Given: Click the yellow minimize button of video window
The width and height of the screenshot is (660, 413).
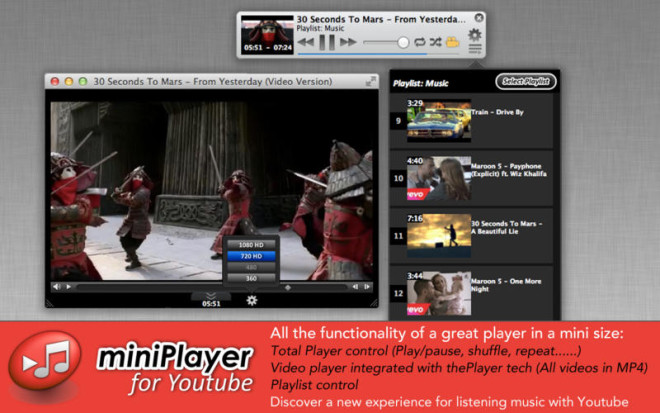Looking at the screenshot, I should (x=69, y=81).
